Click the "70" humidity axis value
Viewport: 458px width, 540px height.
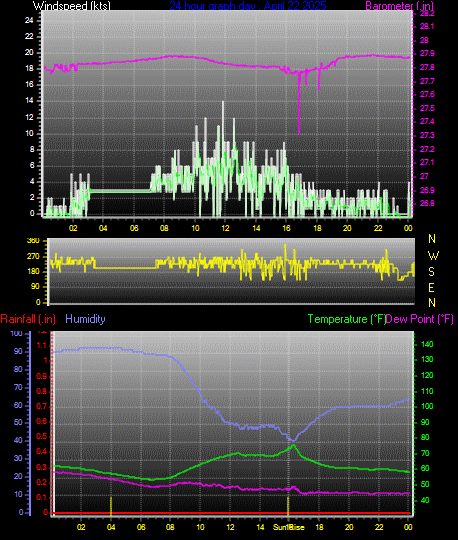pyautogui.click(x=18, y=387)
